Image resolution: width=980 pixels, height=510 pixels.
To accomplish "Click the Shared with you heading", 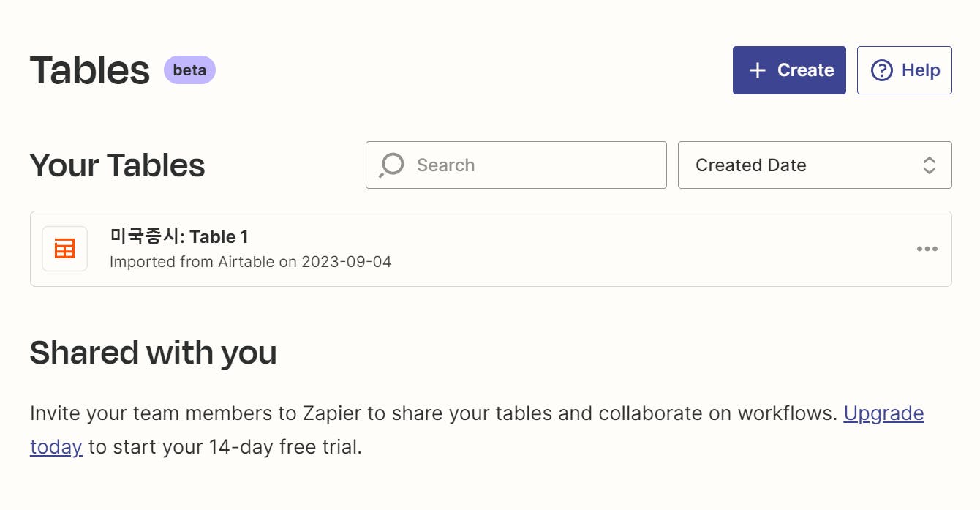I will (x=153, y=353).
